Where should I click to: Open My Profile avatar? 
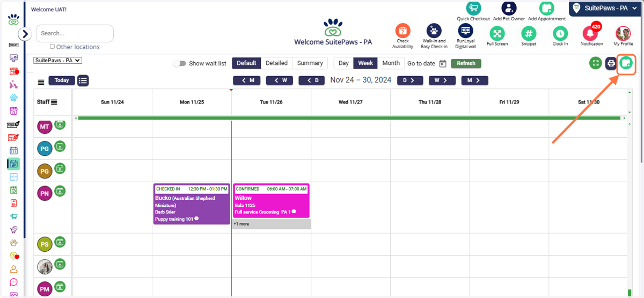[623, 33]
